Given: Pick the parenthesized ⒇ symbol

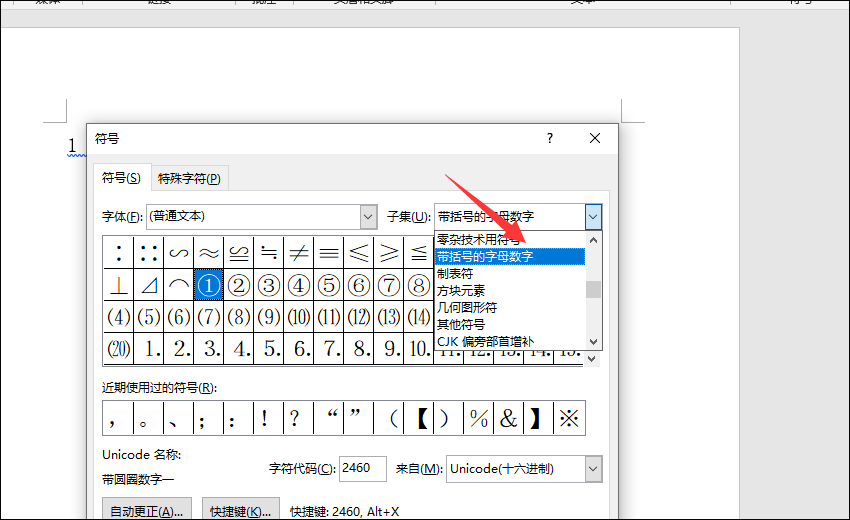Looking at the screenshot, I should (119, 349).
